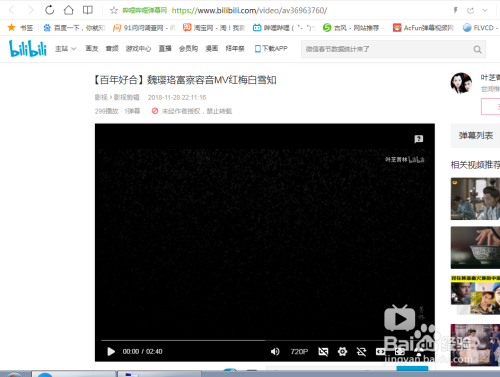Viewport: 500px width, 377px height.
Task: Open the FLVCD bookmark
Action: click(x=480, y=28)
